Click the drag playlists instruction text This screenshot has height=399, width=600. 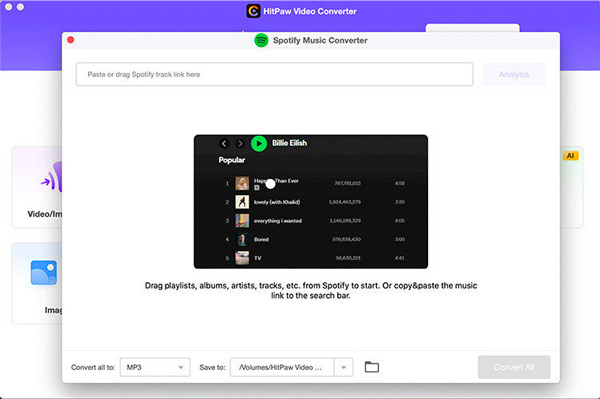[x=311, y=290]
